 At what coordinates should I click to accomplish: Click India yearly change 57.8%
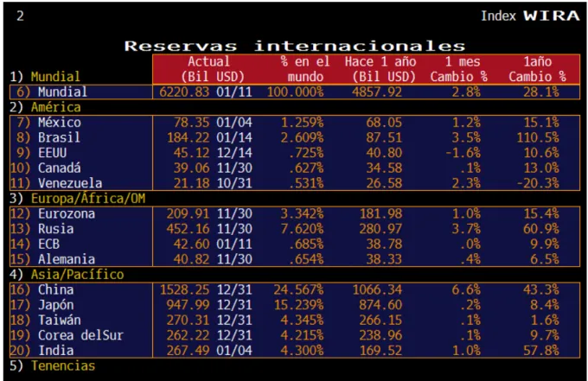(541, 350)
